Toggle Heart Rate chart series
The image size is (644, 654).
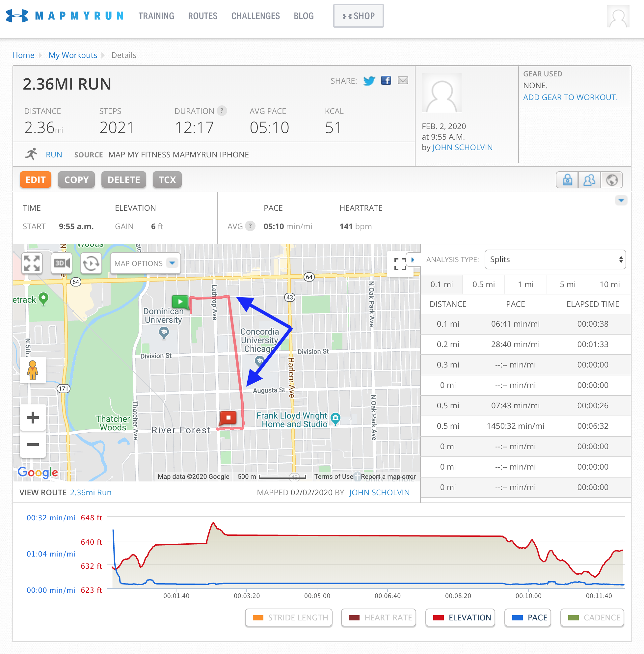pos(379,617)
